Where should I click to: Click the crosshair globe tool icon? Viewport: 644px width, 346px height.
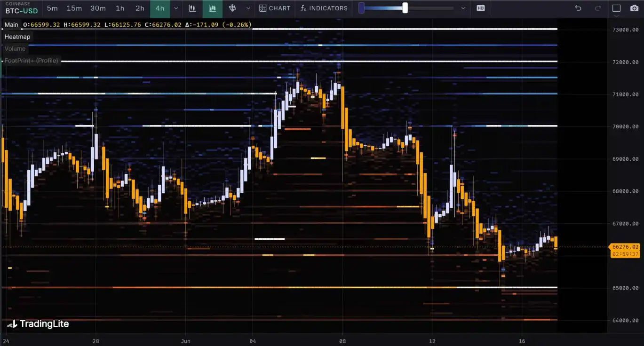(232, 8)
